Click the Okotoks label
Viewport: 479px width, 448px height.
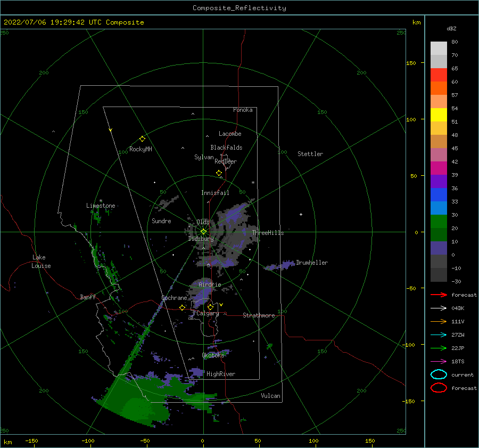coord(213,355)
